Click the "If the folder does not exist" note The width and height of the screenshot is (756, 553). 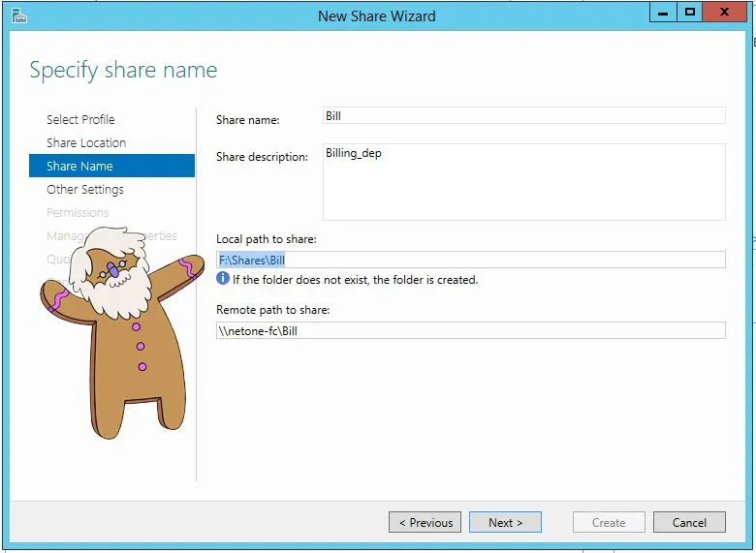pos(356,279)
